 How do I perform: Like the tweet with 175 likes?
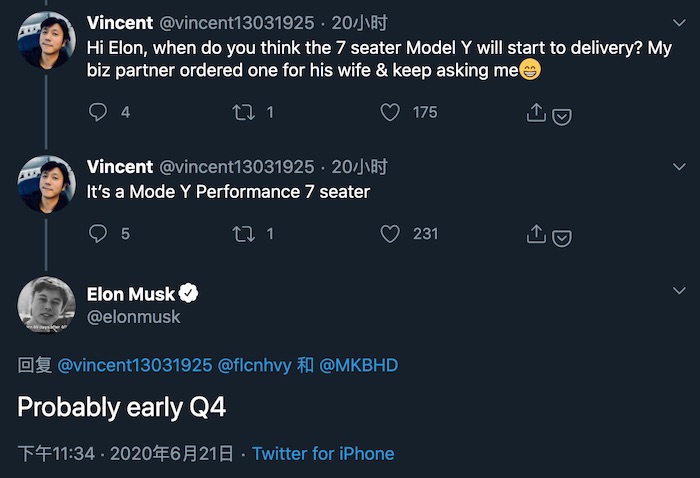(390, 113)
